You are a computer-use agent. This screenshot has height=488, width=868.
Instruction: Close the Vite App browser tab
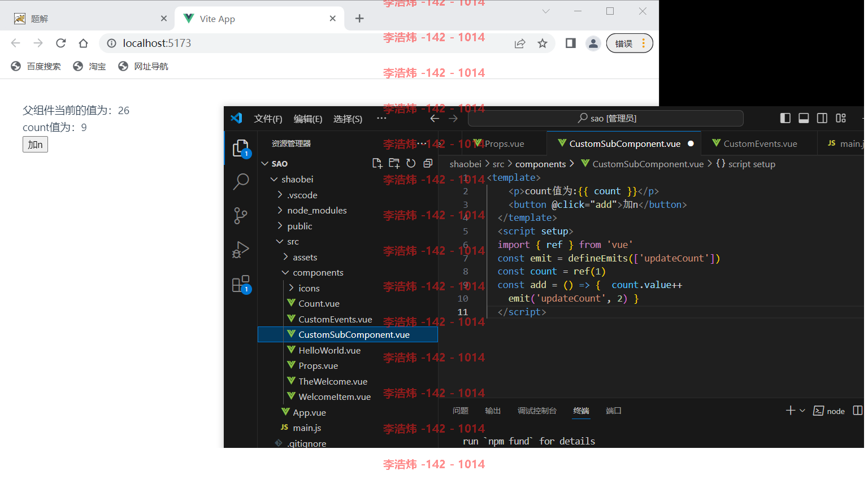[x=333, y=19]
